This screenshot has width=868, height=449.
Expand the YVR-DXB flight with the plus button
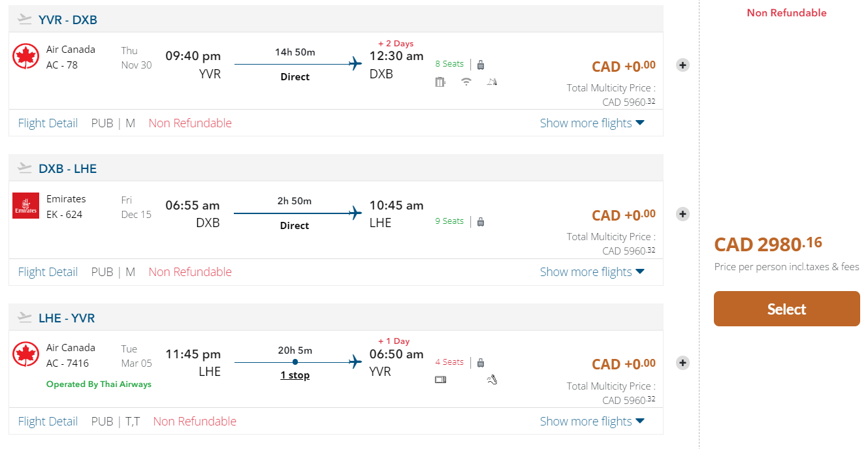pyautogui.click(x=683, y=65)
